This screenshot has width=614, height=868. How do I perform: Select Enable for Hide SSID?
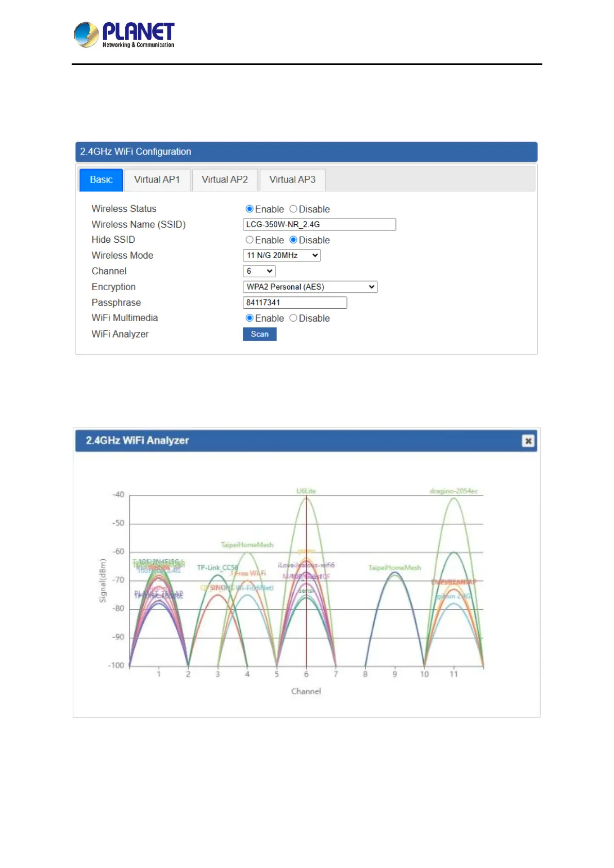click(250, 240)
